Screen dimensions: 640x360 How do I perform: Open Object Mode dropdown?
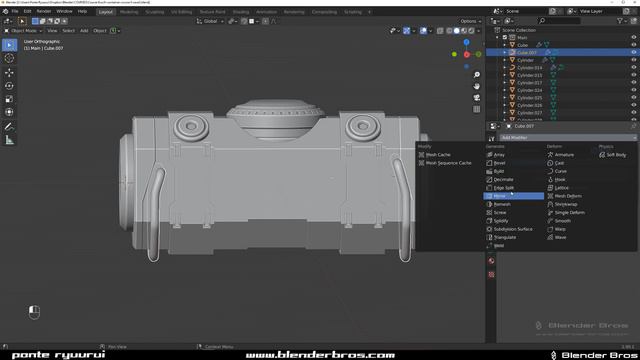pos(23,31)
